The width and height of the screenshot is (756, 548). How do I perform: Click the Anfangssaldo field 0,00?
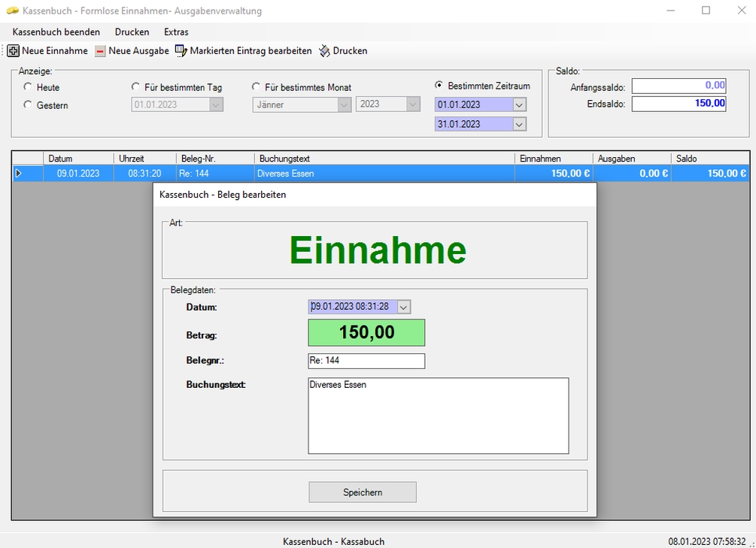[x=679, y=86]
